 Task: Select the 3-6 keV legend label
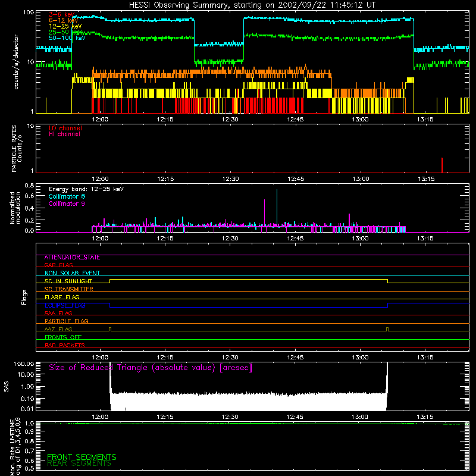pyautogui.click(x=61, y=14)
